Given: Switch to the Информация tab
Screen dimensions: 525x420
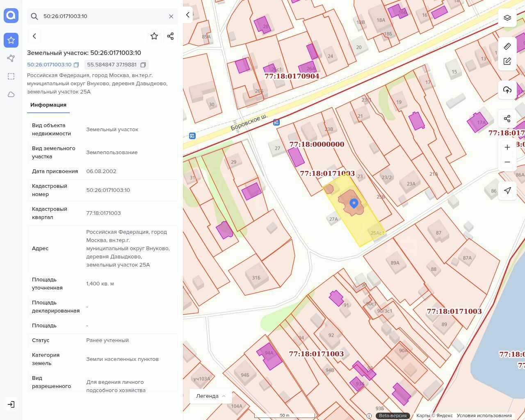Looking at the screenshot, I should coord(48,105).
